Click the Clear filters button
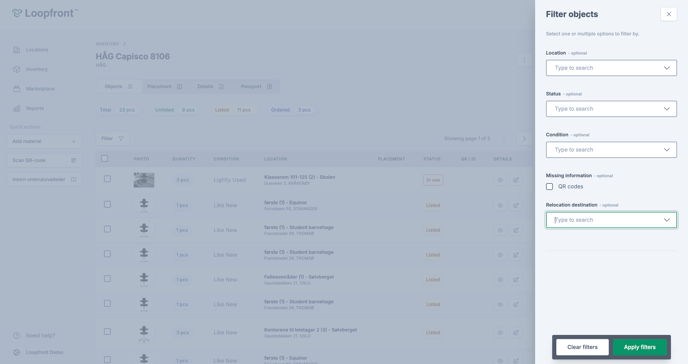The height and width of the screenshot is (364, 688). [582, 347]
